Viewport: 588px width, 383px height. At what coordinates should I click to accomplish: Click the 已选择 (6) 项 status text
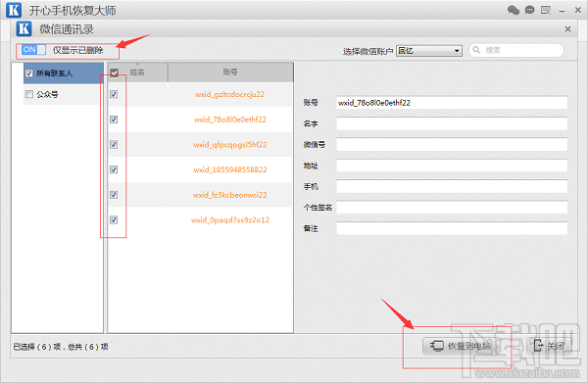click(37, 347)
